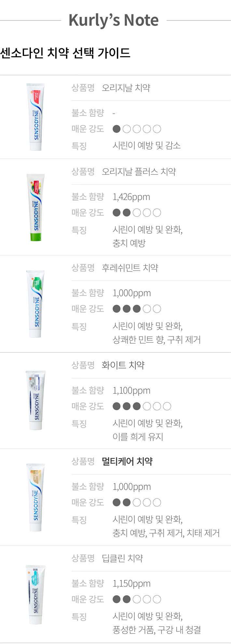Click the Deep Clean toothpaste tube image
Viewport: 231px width, 644px height.
click(35, 595)
